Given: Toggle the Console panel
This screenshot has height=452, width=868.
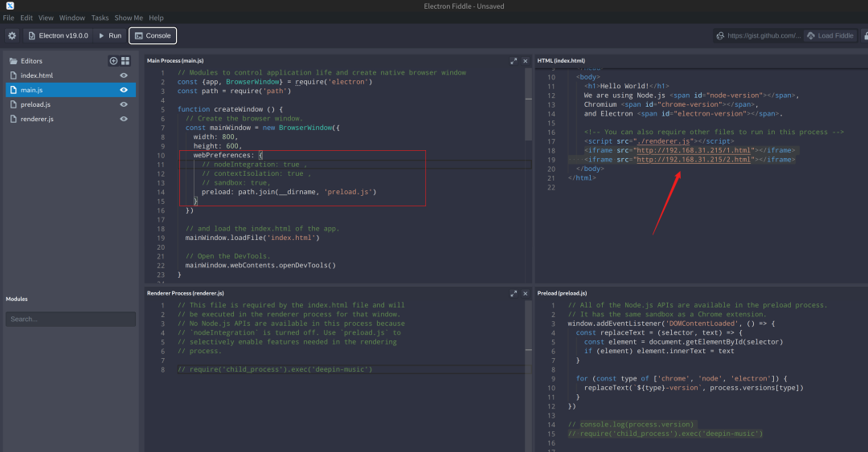Looking at the screenshot, I should (x=153, y=35).
